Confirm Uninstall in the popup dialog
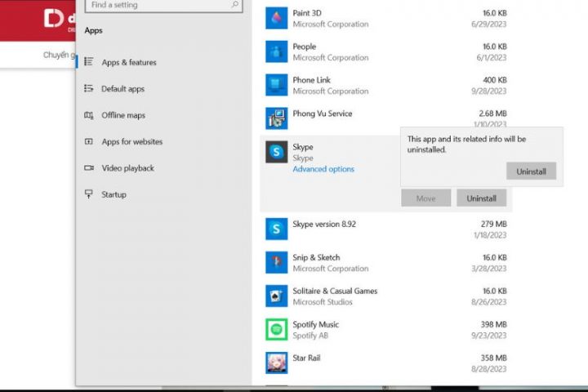The height and width of the screenshot is (392, 588). click(531, 171)
